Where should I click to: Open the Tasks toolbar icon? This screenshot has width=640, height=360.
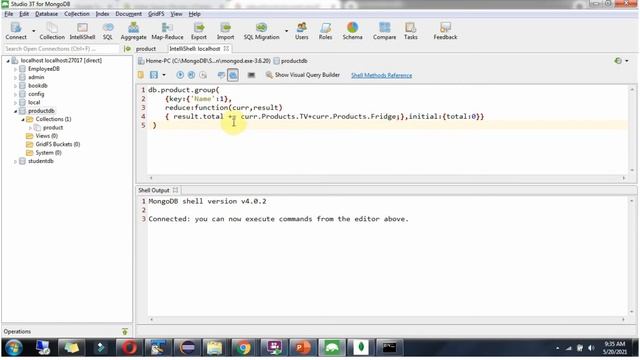coord(411,31)
